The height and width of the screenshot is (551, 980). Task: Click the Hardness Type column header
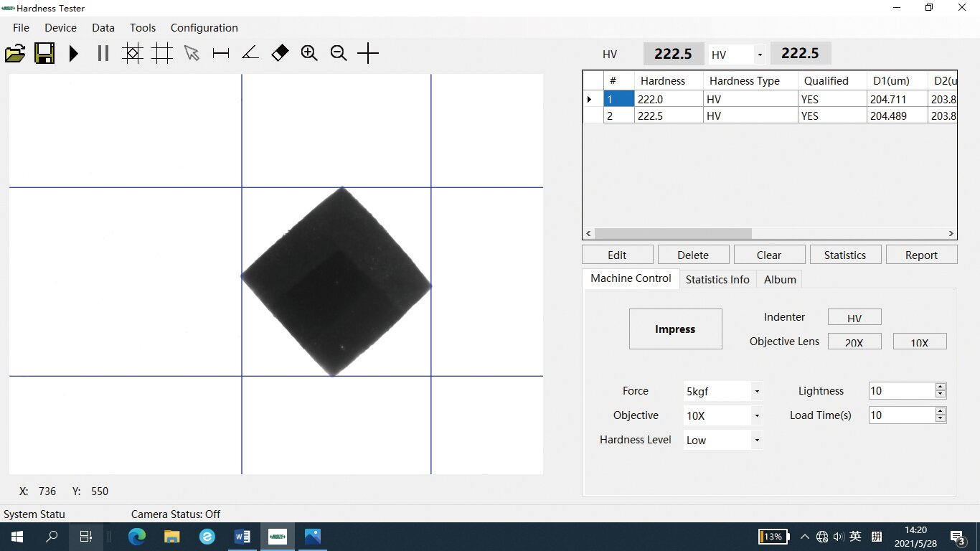coord(750,81)
